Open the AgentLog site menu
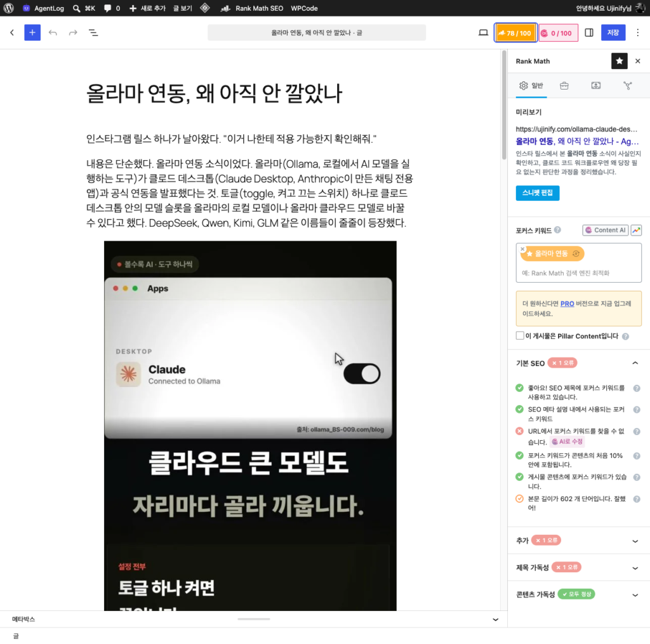This screenshot has width=650, height=644. click(x=44, y=8)
